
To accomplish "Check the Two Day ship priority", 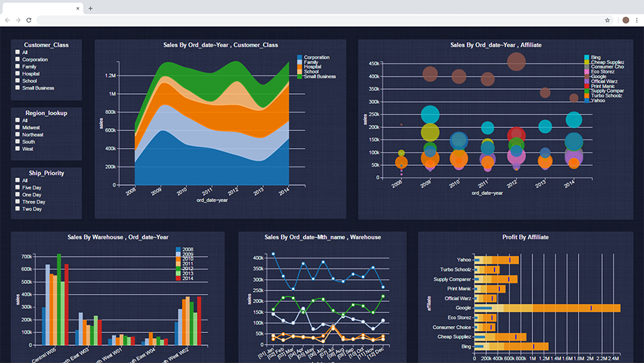I will [x=17, y=209].
